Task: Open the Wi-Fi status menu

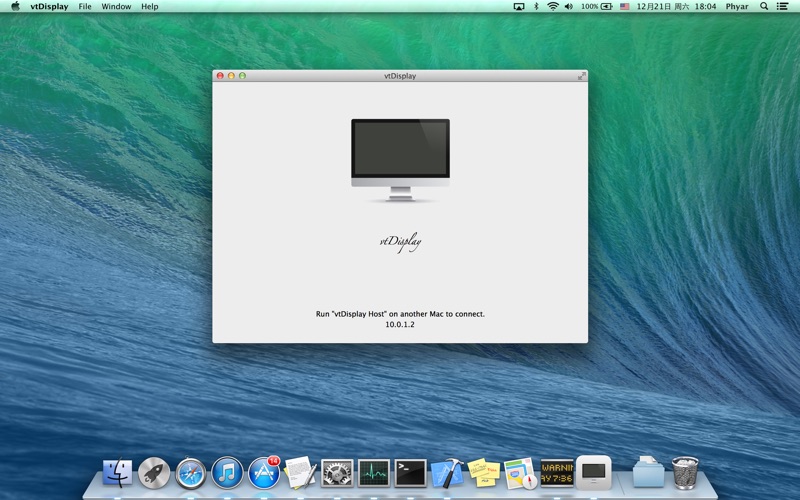Action: 553,7
